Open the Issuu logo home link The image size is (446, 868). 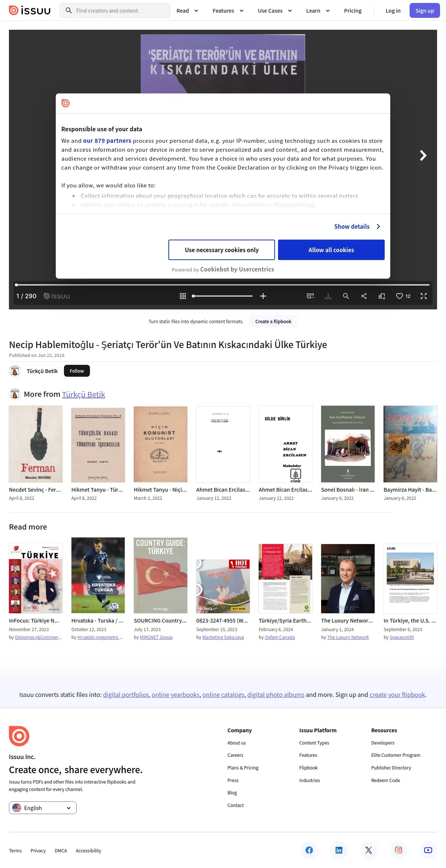(30, 10)
